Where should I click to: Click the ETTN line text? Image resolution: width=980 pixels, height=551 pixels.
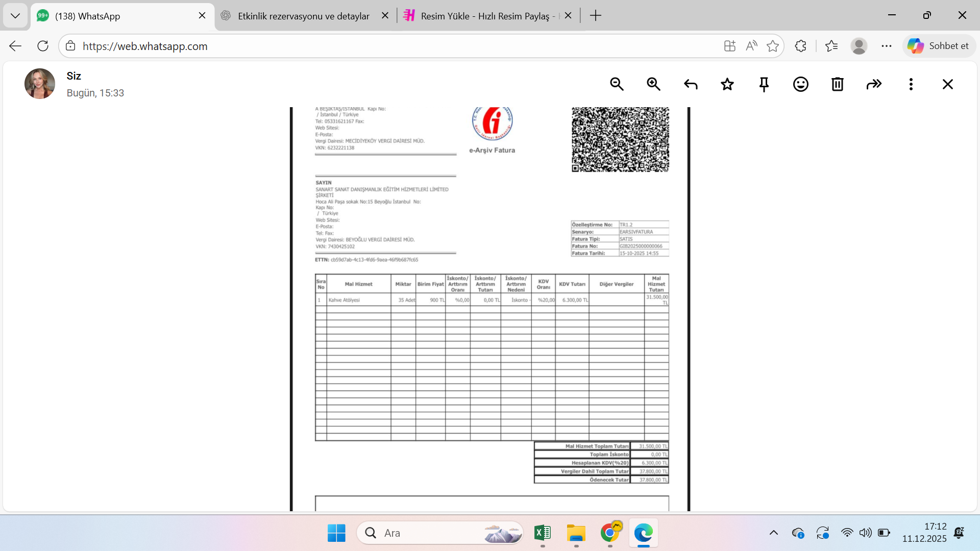click(366, 260)
